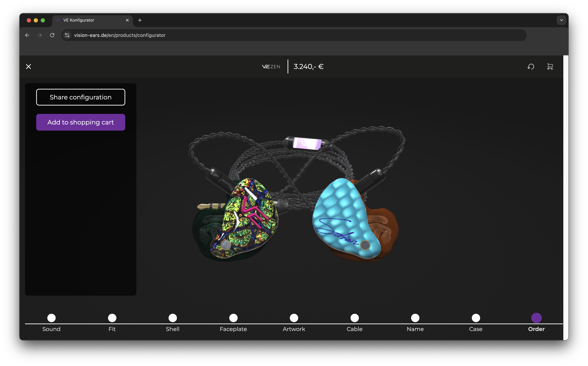Screen dimensions: 588x366
Task: Click the browser back arrow
Action: [27, 35]
